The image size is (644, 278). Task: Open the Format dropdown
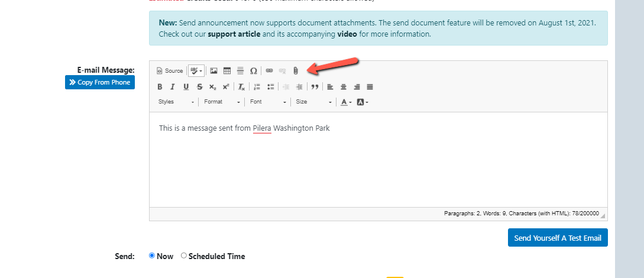click(222, 102)
